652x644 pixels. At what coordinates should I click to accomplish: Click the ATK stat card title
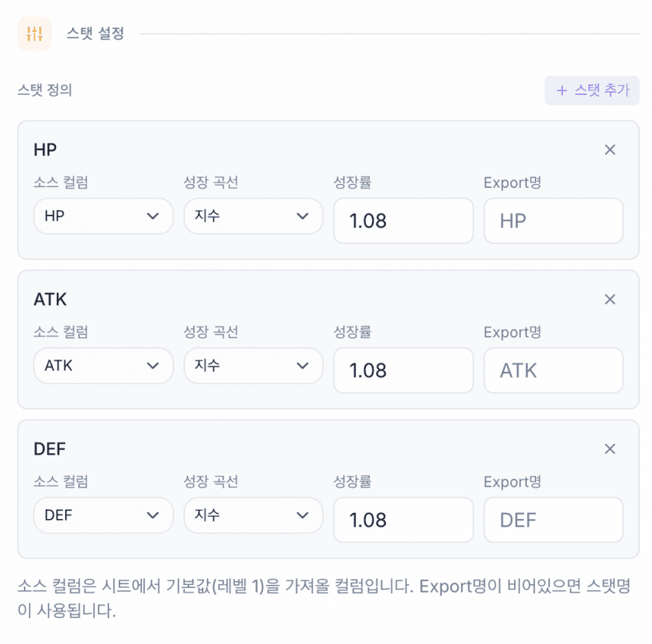click(x=50, y=300)
